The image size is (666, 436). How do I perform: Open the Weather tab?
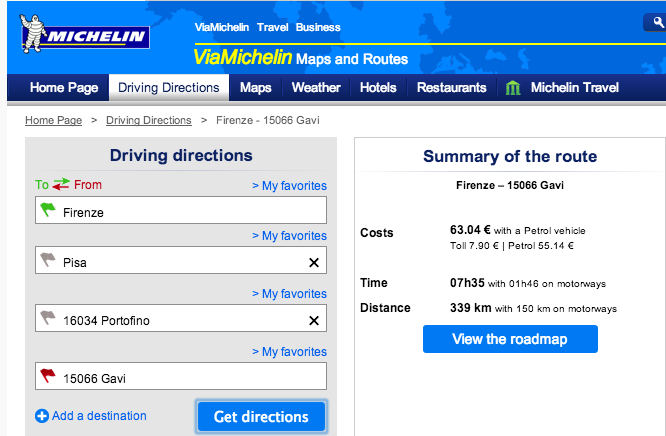(x=316, y=88)
